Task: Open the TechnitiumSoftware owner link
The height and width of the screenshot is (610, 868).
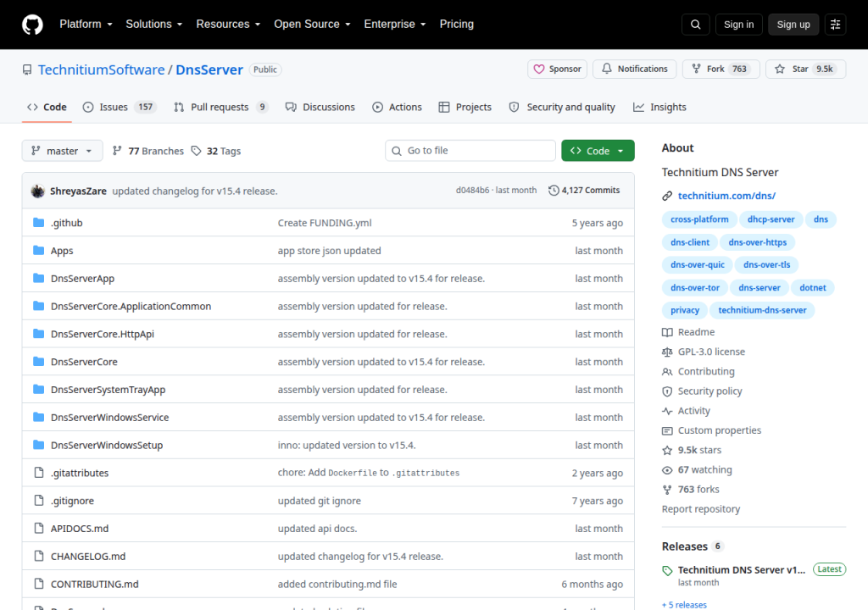Action: tap(102, 69)
